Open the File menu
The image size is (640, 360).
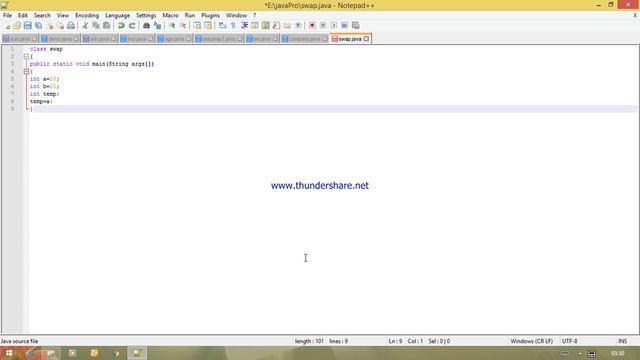7,16
